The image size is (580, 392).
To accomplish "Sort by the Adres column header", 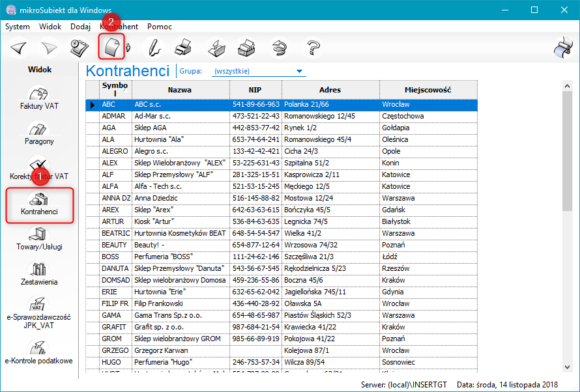I will pos(330,90).
